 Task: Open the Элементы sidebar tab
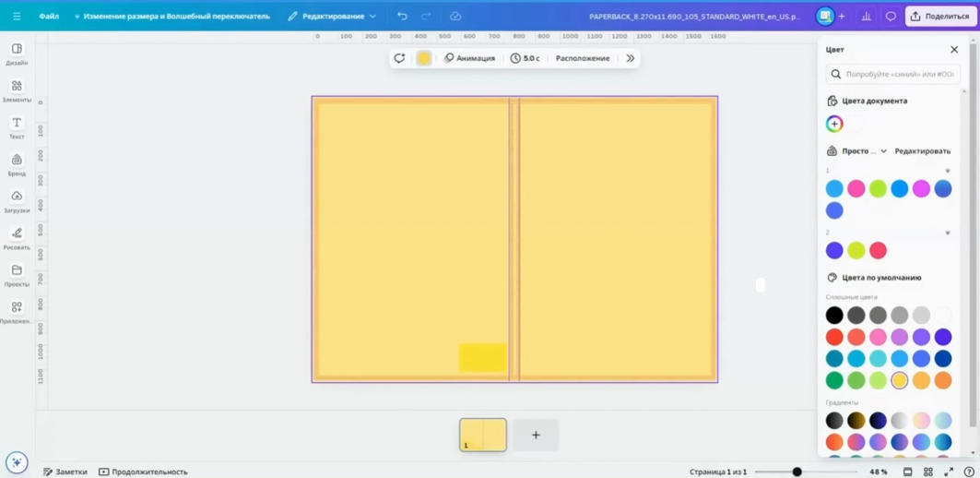click(17, 90)
